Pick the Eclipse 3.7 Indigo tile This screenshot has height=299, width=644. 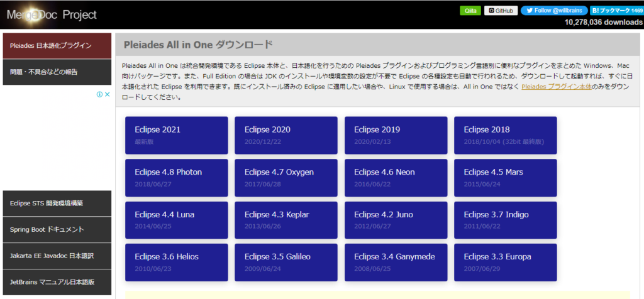click(x=506, y=220)
